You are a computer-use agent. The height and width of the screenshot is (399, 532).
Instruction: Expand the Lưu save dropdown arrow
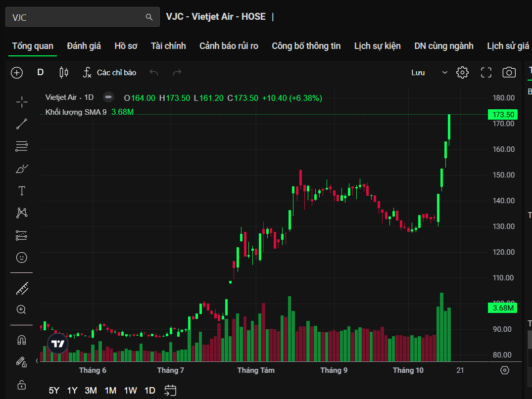point(444,73)
